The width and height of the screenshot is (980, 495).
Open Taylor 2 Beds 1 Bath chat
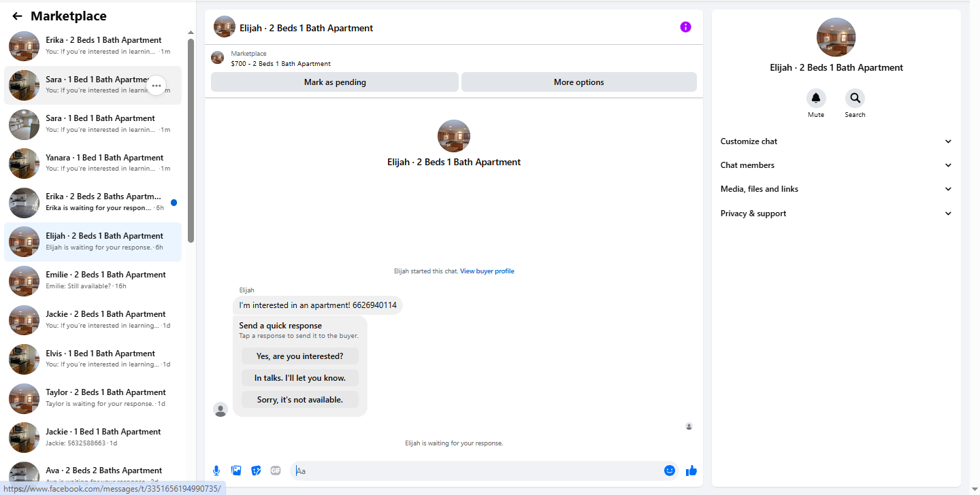coord(93,398)
